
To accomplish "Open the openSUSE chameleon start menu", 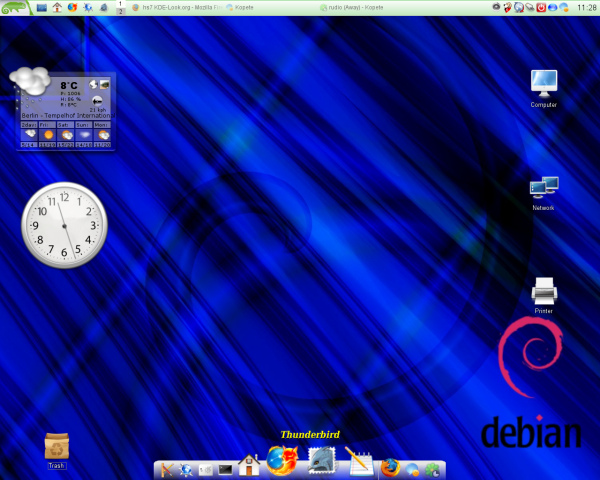I will (14, 7).
